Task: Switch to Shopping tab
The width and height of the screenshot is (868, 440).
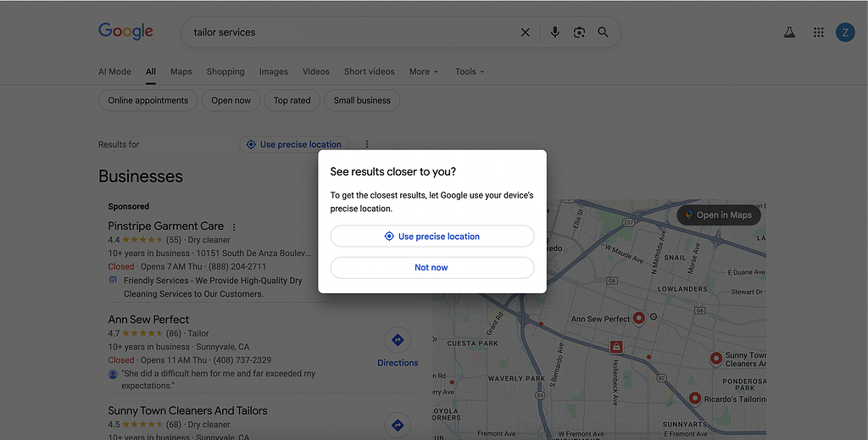Action: (x=225, y=71)
